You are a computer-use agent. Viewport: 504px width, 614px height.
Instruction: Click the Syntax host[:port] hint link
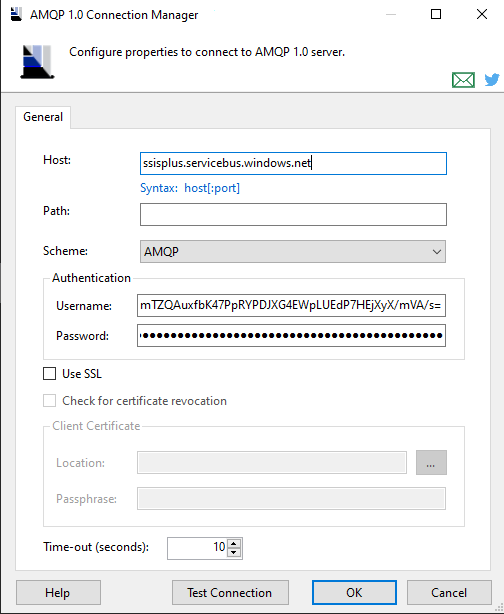(x=190, y=188)
